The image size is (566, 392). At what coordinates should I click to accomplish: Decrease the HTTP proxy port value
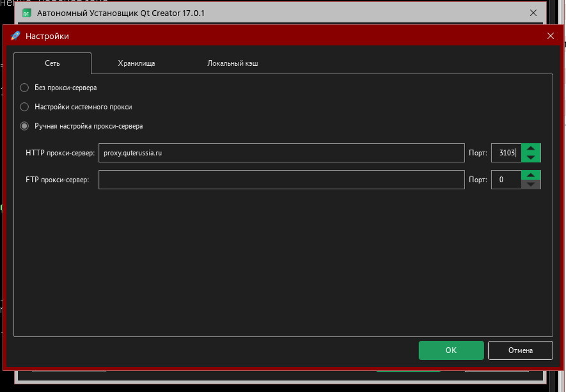tap(531, 157)
